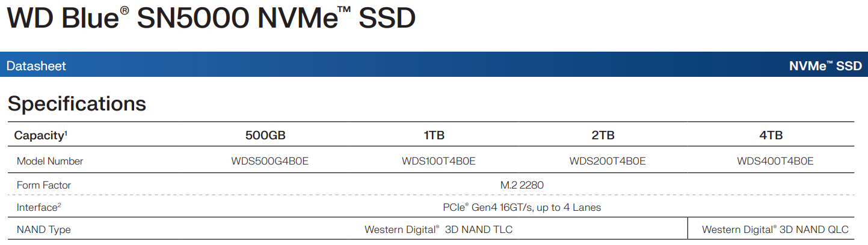The width and height of the screenshot is (868, 245).
Task: Click the Interface row label
Action: tap(39, 207)
